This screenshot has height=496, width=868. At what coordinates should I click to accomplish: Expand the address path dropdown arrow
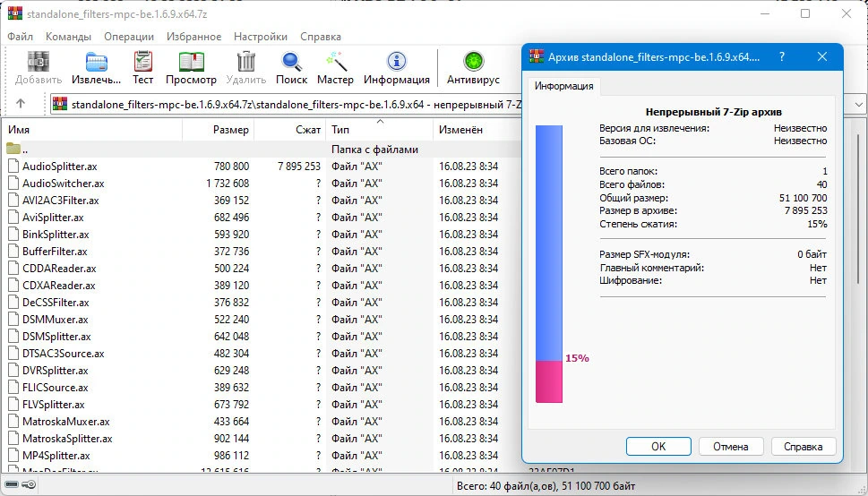pyautogui.click(x=858, y=104)
